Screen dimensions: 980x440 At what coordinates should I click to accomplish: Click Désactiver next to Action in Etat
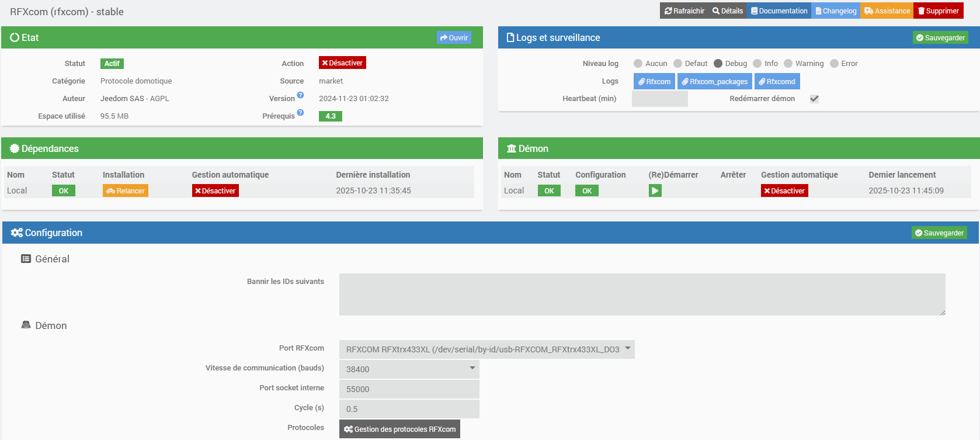(342, 63)
